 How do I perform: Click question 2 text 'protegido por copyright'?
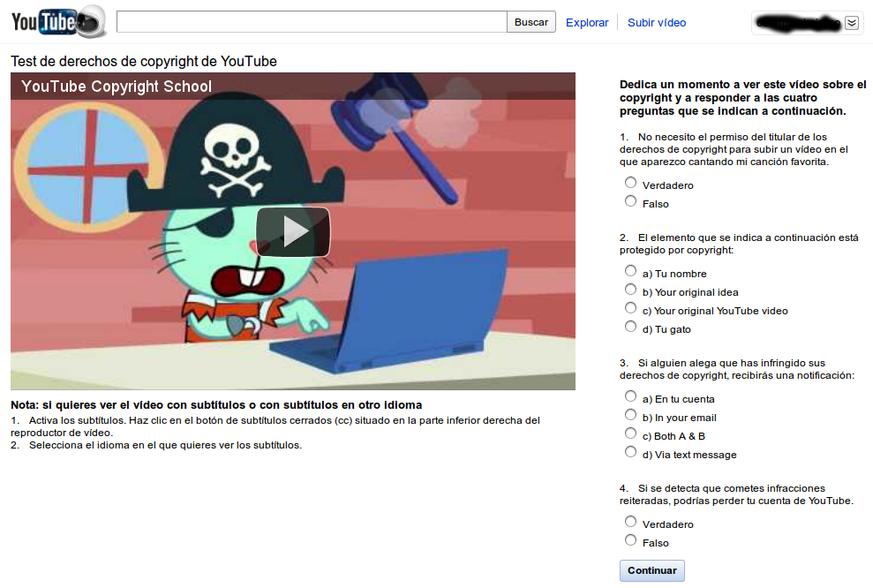click(x=739, y=244)
